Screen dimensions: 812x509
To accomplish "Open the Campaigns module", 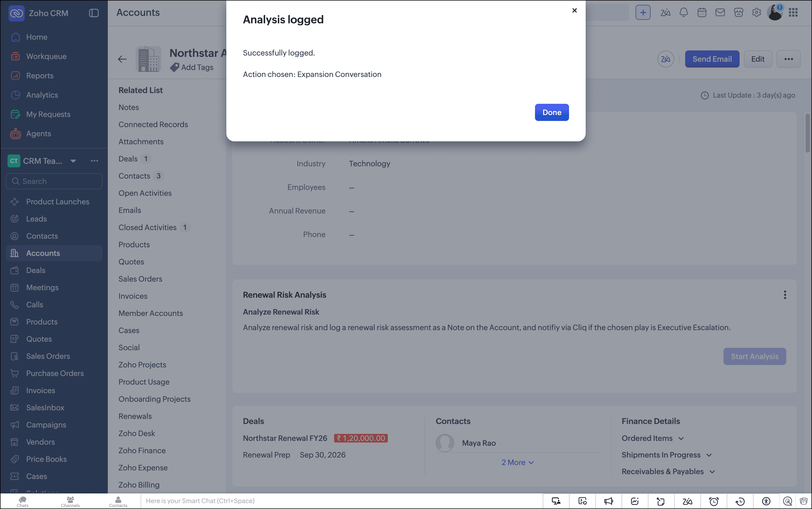I will (x=46, y=425).
